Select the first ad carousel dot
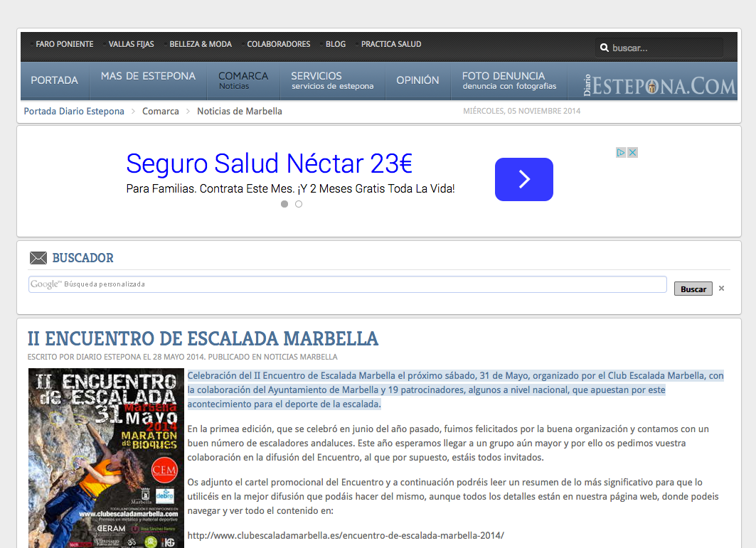 284,204
